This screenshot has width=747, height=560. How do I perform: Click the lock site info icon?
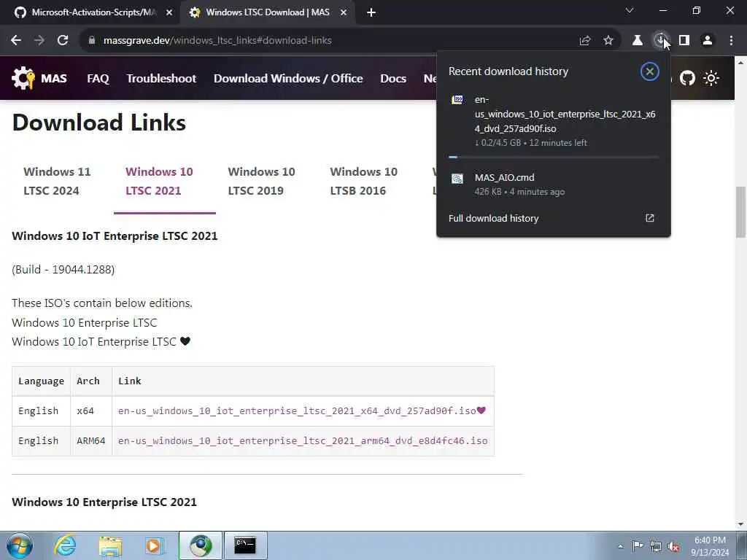92,41
